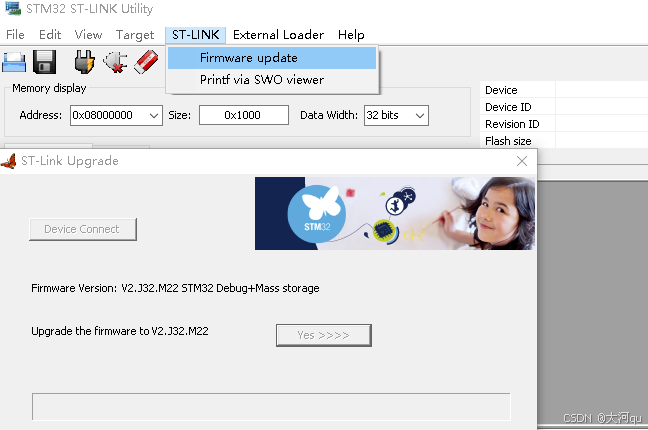Click the Memory display group label
Viewport: 648px width, 430px height.
coord(49,88)
